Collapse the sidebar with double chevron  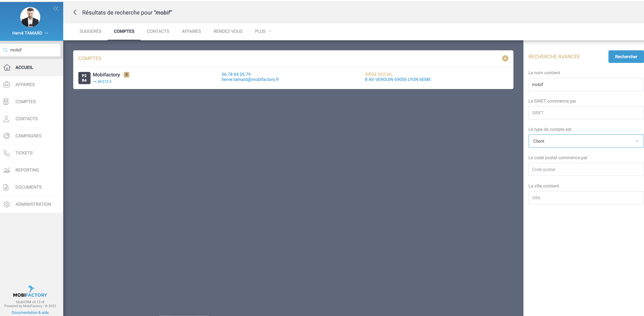(56, 8)
